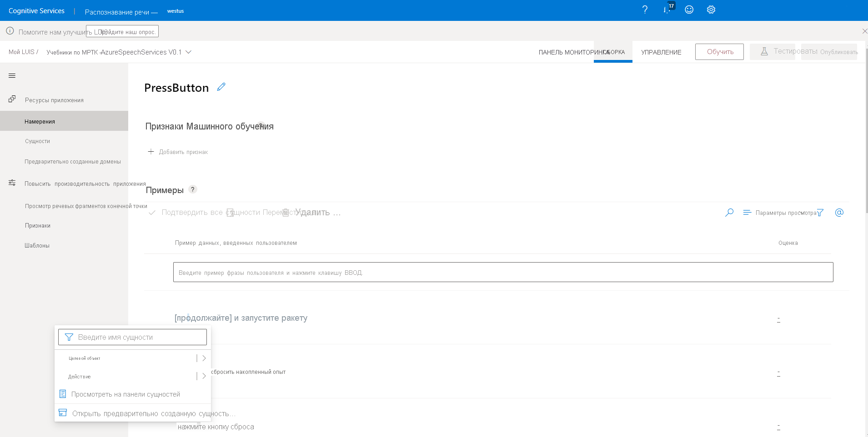This screenshot has height=437, width=868.
Task: Expand Целевой объект entity options
Action: [204, 358]
